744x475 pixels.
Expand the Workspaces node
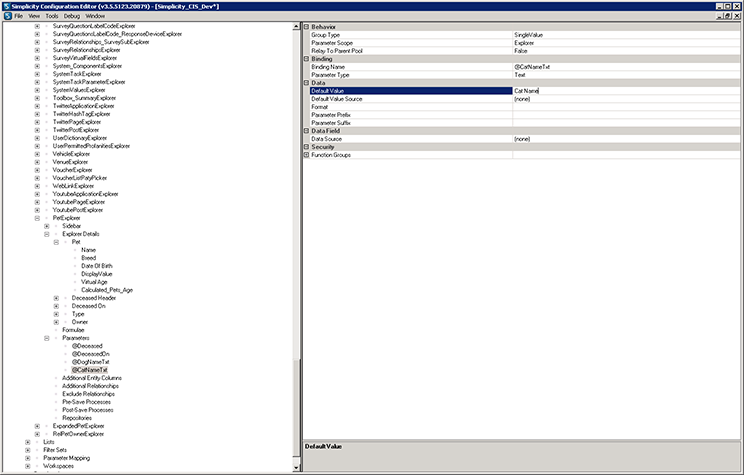(x=28, y=466)
